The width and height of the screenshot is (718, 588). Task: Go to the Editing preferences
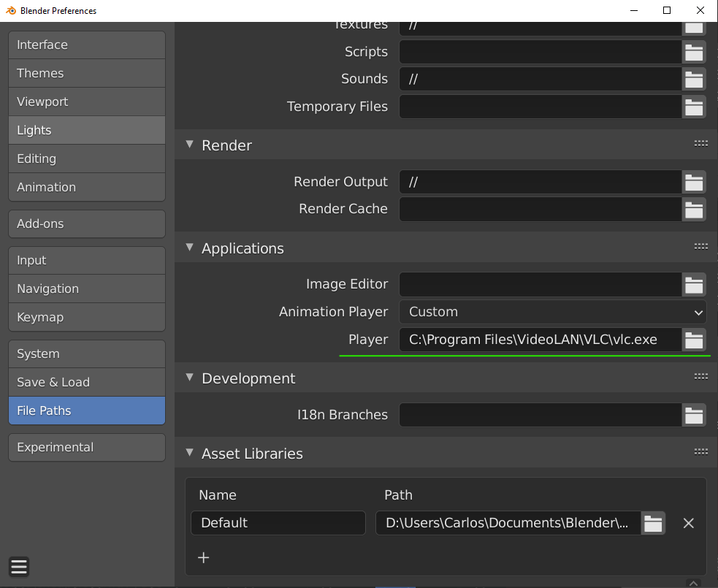[x=86, y=159]
